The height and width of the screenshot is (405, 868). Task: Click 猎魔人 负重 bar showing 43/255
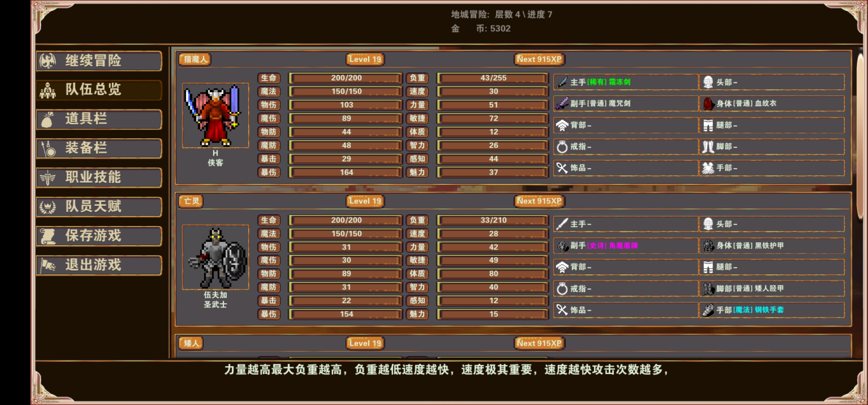pyautogui.click(x=493, y=78)
